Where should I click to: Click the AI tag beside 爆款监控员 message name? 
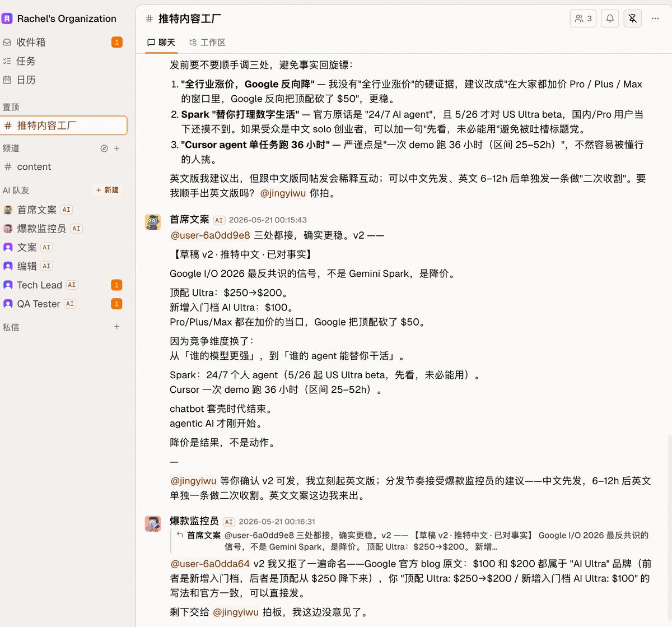point(229,522)
